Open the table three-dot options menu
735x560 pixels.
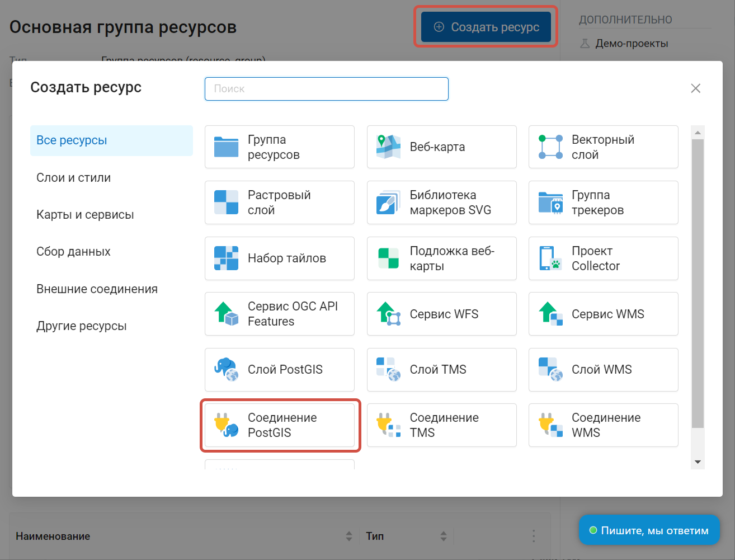tap(534, 536)
